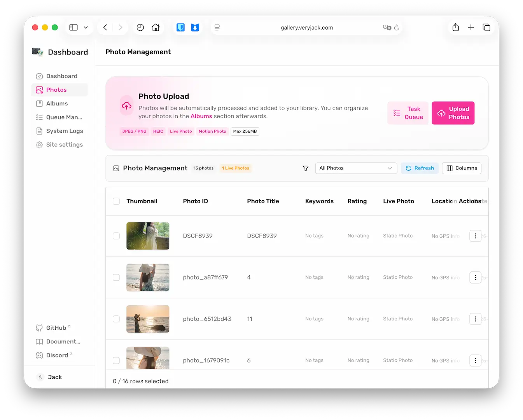Viewport: 523px width, 420px height.
Task: Reload the page from the address bar
Action: (x=397, y=28)
